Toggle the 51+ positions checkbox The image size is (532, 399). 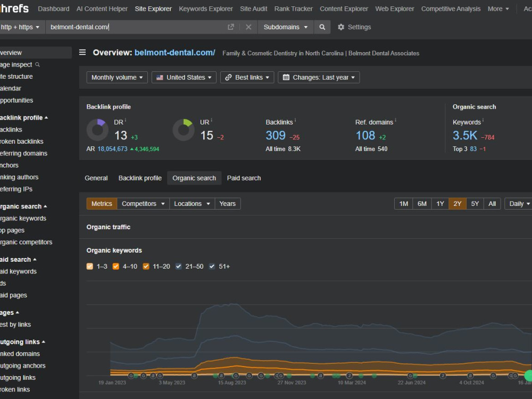(212, 267)
